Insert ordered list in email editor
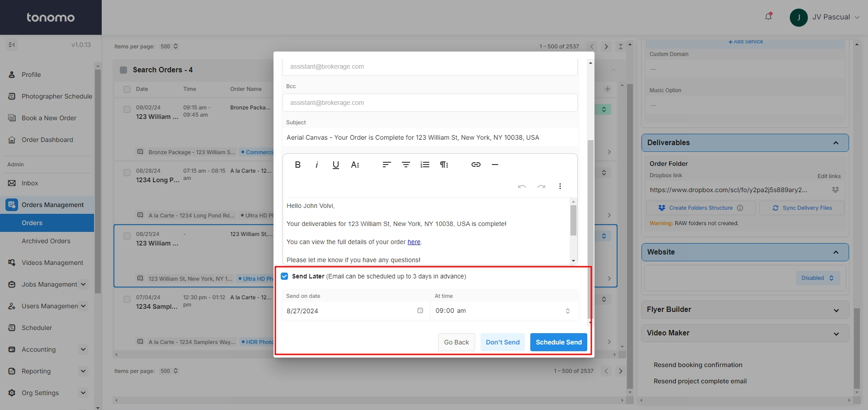Image resolution: width=868 pixels, height=410 pixels. click(x=425, y=165)
